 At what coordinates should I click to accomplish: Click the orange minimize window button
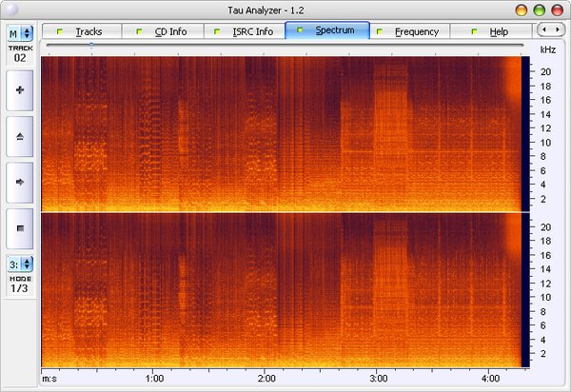click(522, 10)
